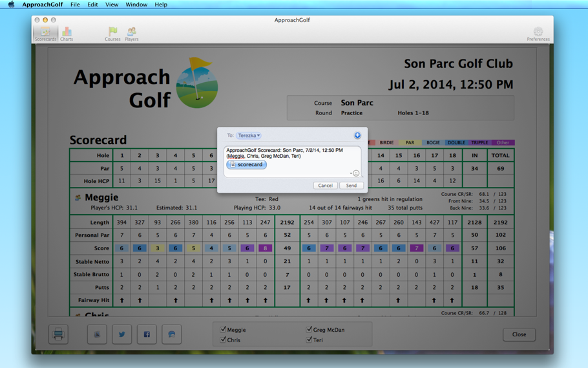588x368 pixels.
Task: Uncheck the Teri player checkbox
Action: [309, 340]
